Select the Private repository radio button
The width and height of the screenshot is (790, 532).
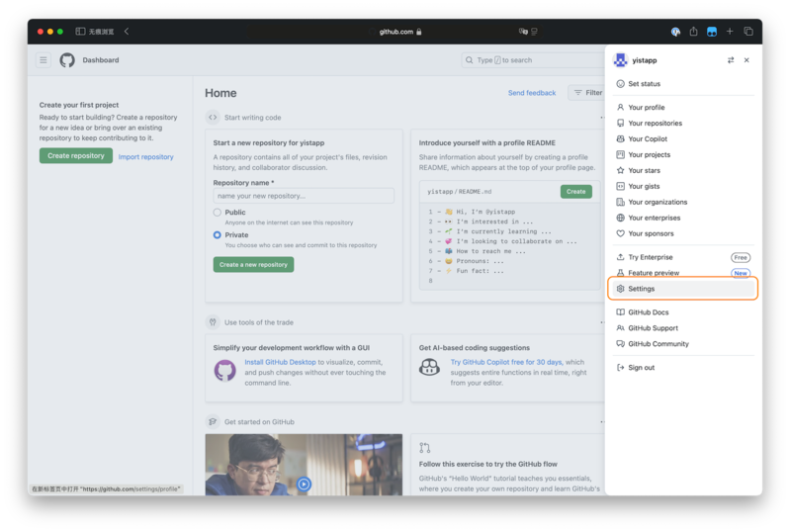click(x=218, y=234)
